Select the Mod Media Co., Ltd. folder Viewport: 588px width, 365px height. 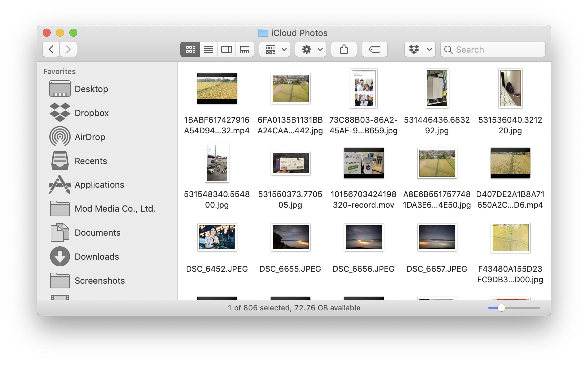pyautogui.click(x=115, y=209)
